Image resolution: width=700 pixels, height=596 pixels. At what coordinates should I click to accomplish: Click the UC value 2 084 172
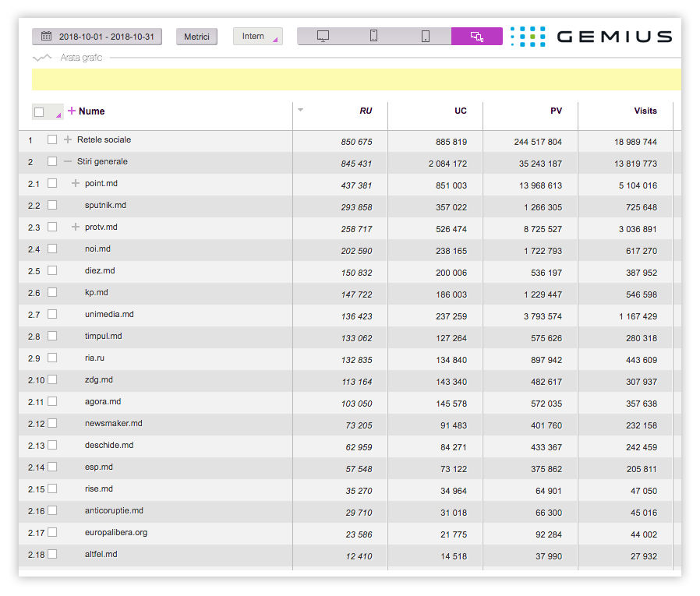(x=447, y=164)
